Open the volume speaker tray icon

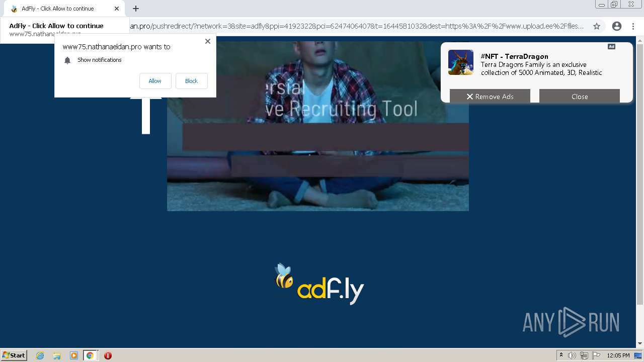pos(572,355)
